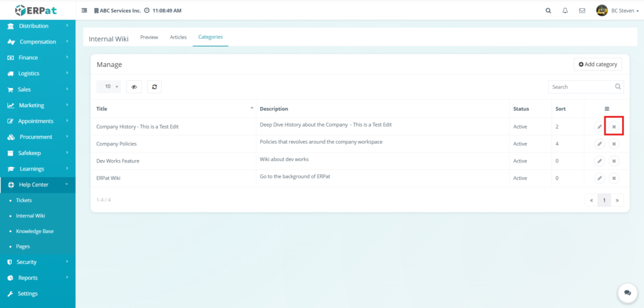Delete the ERPat Wiki category
The width and height of the screenshot is (644, 308).
(614, 178)
